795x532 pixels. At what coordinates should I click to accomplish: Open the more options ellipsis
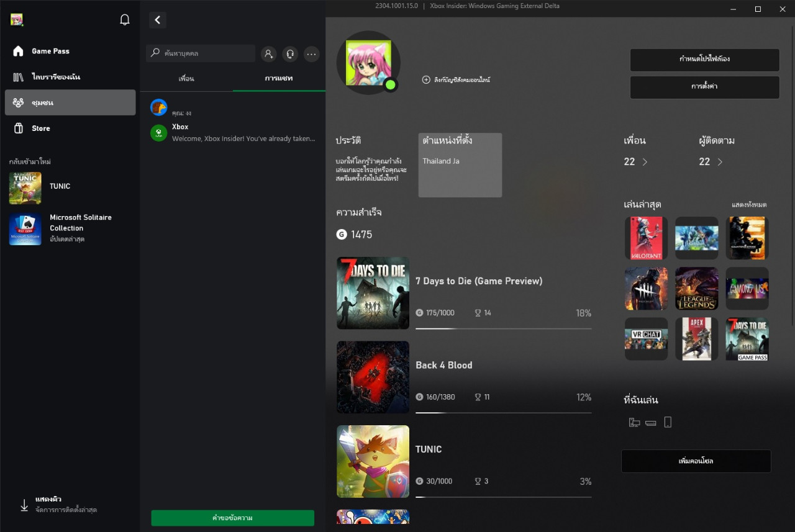[x=312, y=54]
